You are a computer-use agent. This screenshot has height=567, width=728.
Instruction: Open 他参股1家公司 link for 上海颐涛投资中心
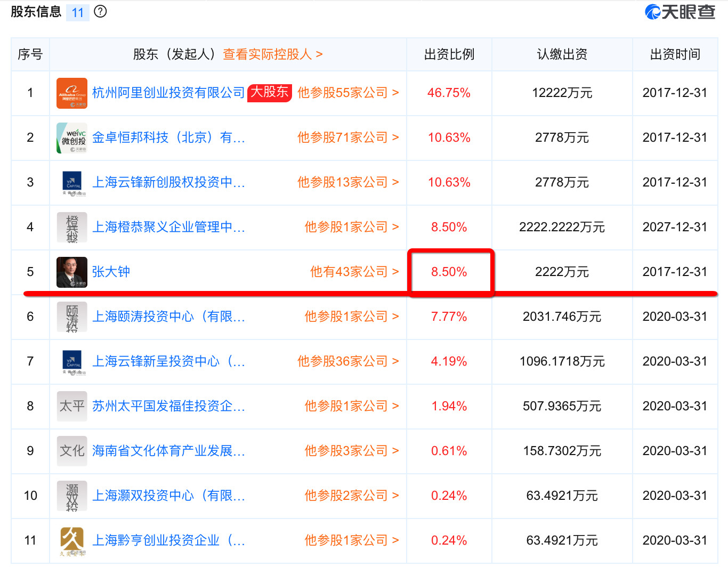tap(352, 317)
